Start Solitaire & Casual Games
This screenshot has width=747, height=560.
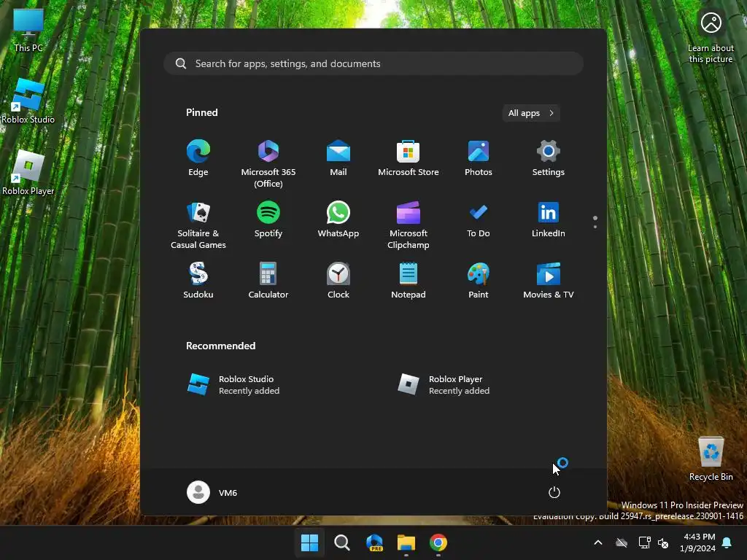point(198,225)
